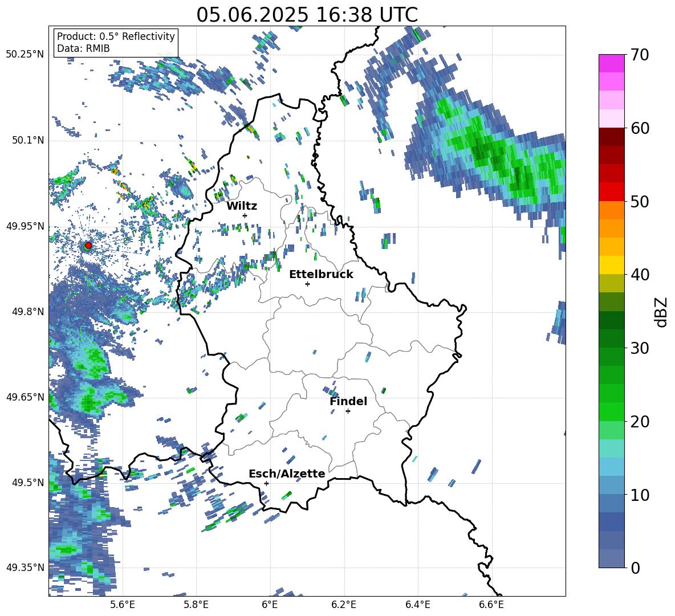
Task: Click the 0 tick label on colorbar
Action: point(635,568)
